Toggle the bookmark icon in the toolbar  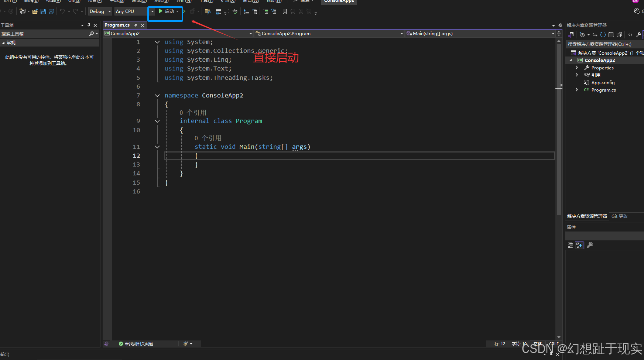284,11
